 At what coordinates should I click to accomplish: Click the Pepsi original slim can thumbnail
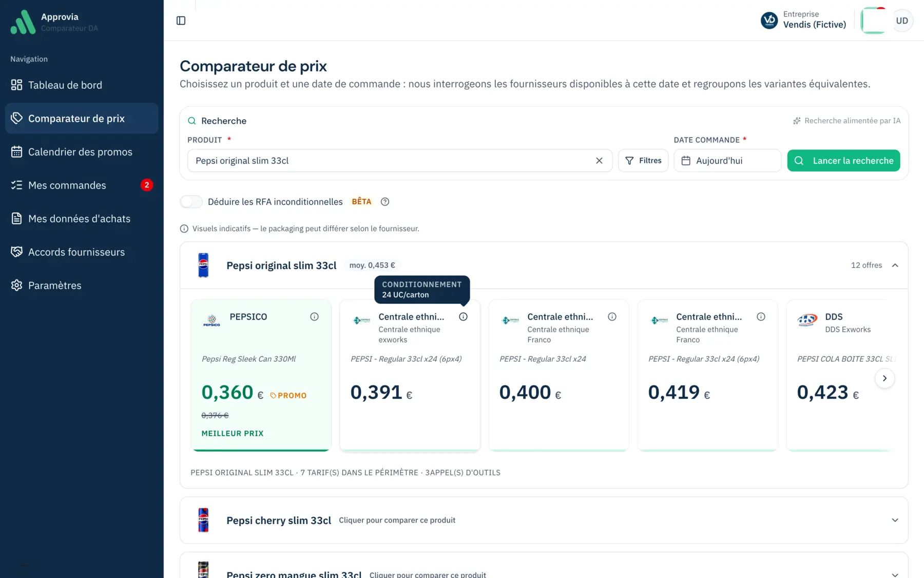click(203, 265)
